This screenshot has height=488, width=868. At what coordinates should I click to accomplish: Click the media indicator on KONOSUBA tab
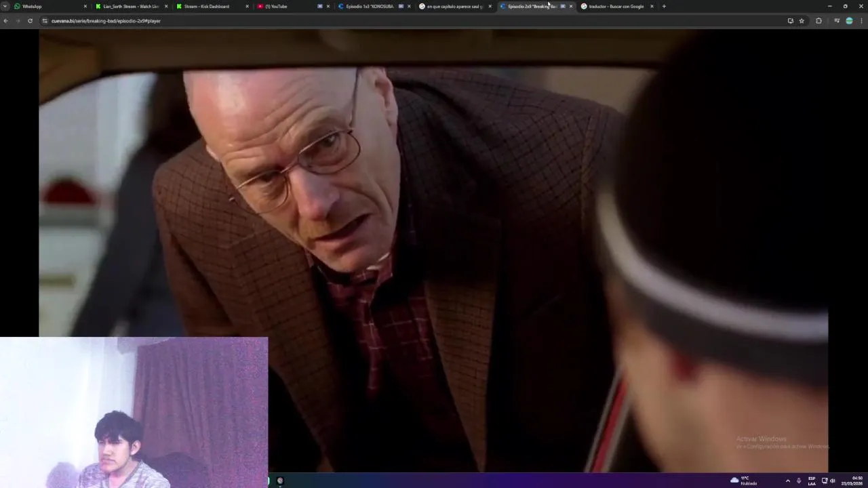pyautogui.click(x=401, y=6)
